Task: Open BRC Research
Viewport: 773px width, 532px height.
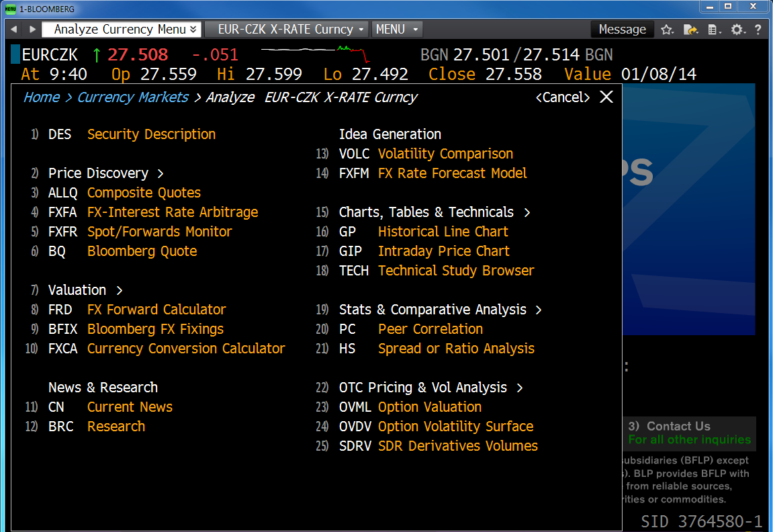Action: click(97, 427)
